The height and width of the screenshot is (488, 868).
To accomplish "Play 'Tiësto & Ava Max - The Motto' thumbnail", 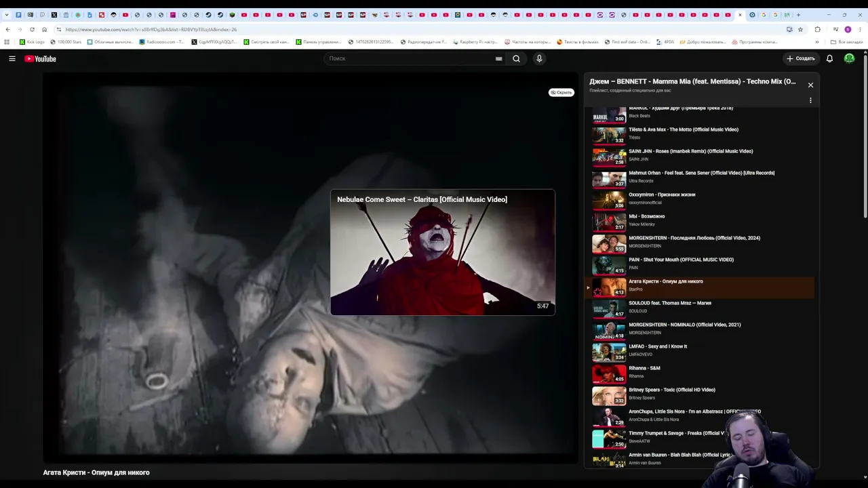I will click(x=609, y=135).
